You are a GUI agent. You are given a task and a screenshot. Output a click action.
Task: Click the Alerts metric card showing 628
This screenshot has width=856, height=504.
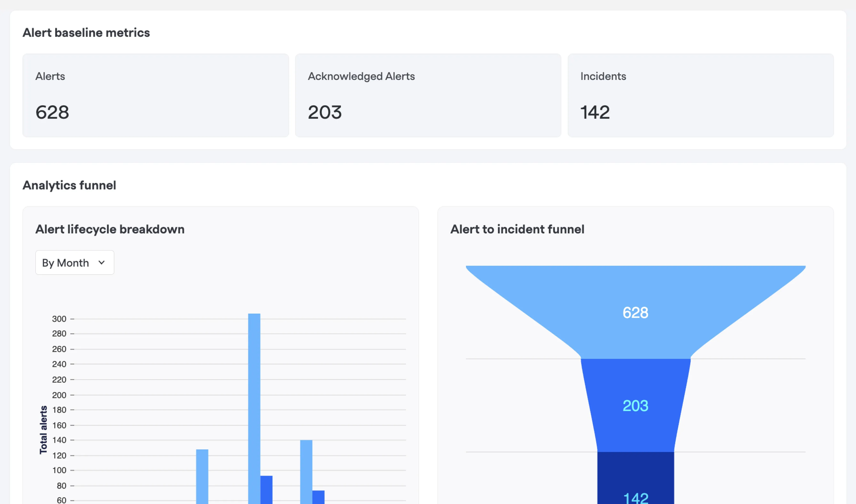click(156, 96)
